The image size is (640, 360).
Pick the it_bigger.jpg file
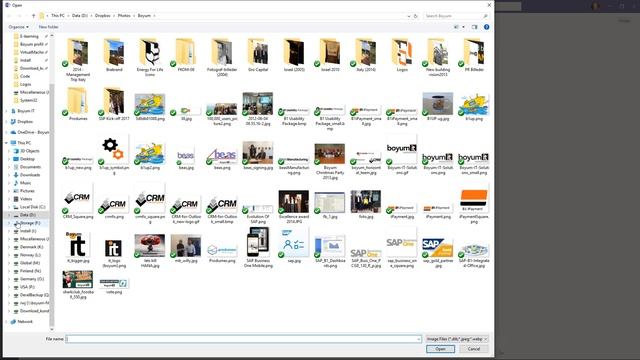(x=78, y=247)
